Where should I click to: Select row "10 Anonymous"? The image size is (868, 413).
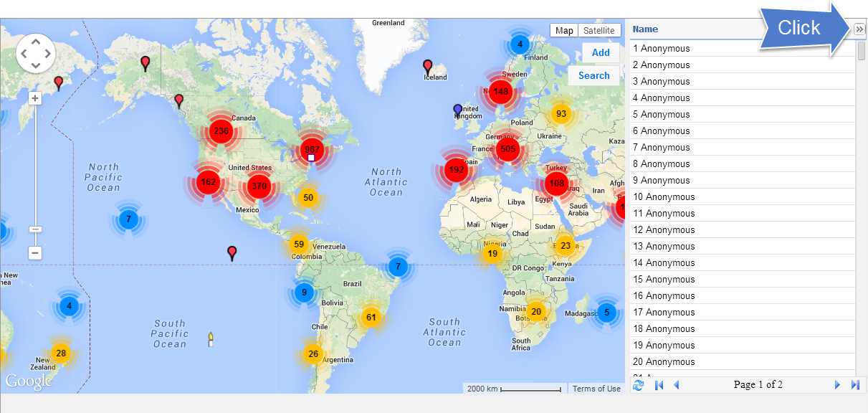click(743, 197)
